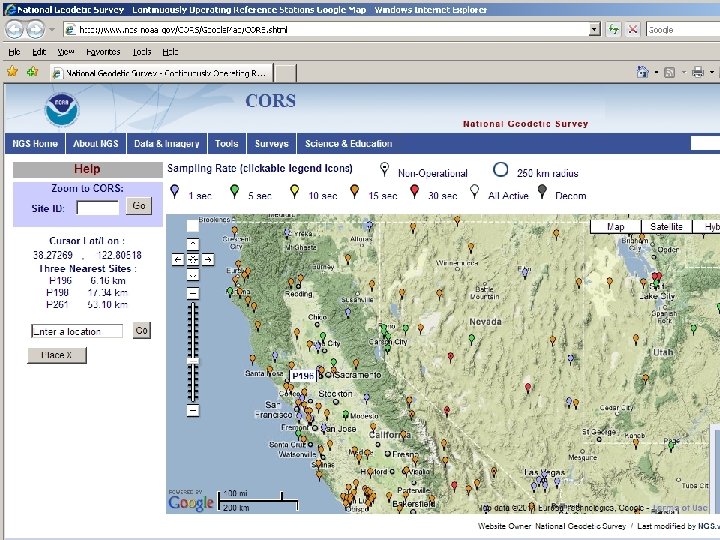The height and width of the screenshot is (540, 720).
Task: Click the 30 sec red legend marker
Action: coord(415,191)
